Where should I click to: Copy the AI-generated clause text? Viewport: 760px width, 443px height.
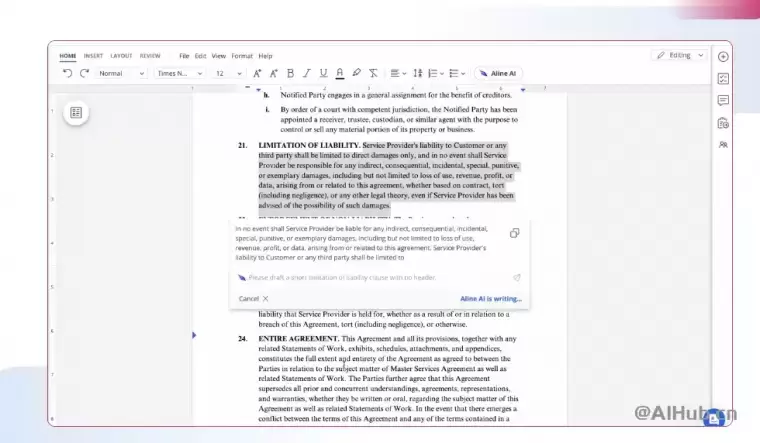pyautogui.click(x=514, y=233)
